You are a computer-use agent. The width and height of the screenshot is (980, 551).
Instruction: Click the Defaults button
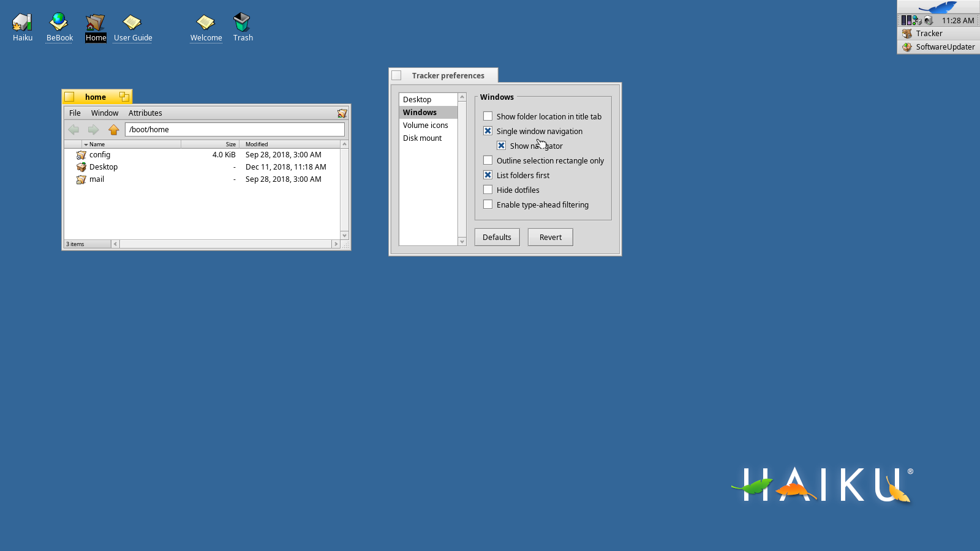point(497,238)
